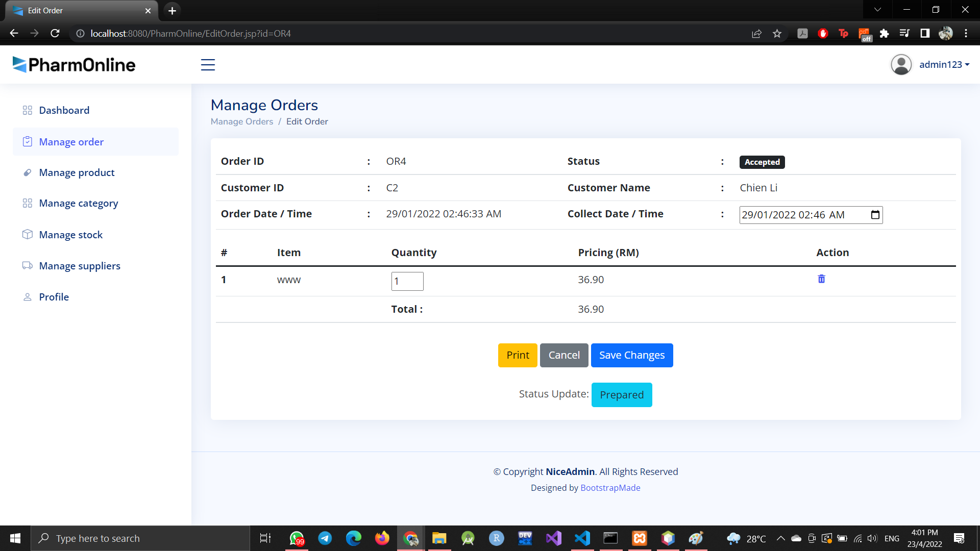Share this page via share icon
Viewport: 980px width, 551px height.
756,34
